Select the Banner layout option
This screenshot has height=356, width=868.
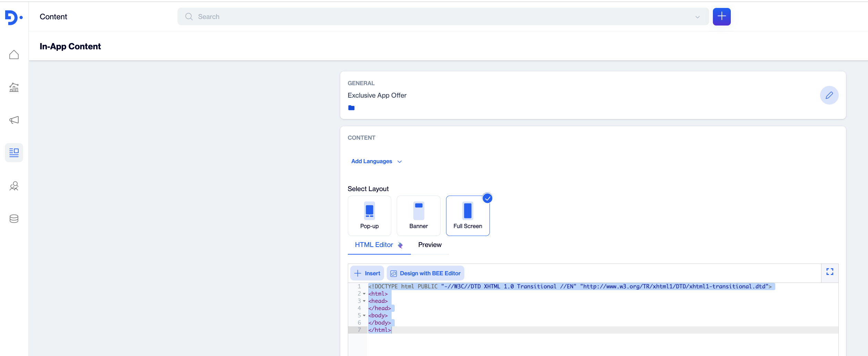[x=418, y=216]
